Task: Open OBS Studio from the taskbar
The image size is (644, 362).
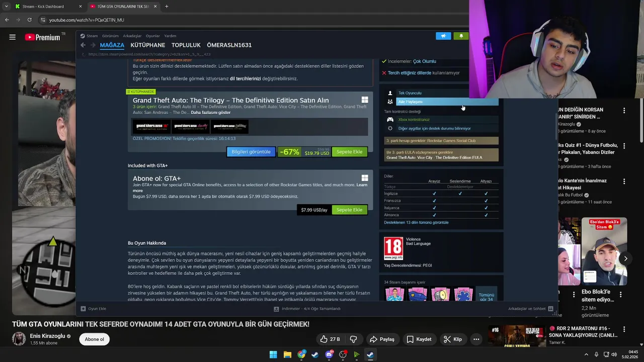Action: point(343,354)
